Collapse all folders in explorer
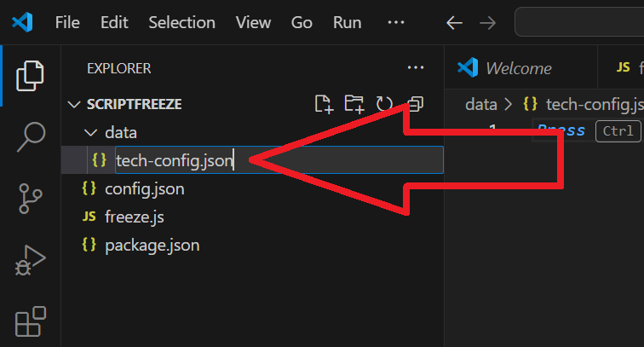The image size is (644, 347). point(415,104)
